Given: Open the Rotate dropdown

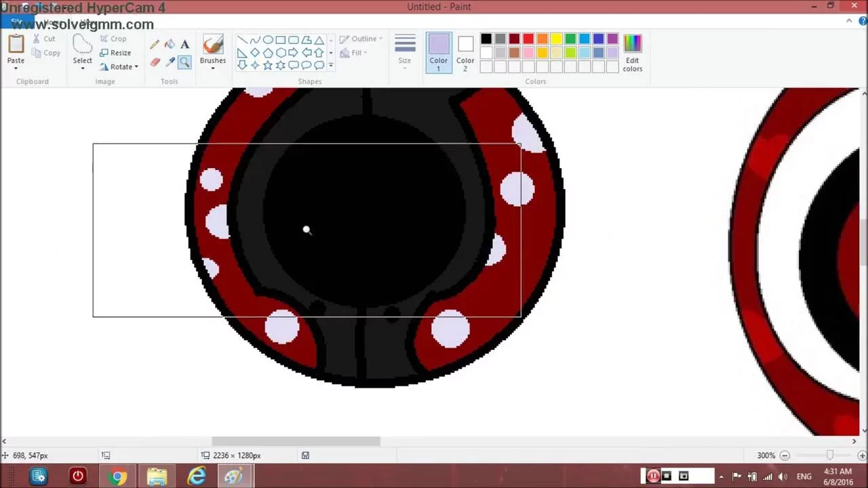Looking at the screenshot, I should pyautogui.click(x=119, y=66).
